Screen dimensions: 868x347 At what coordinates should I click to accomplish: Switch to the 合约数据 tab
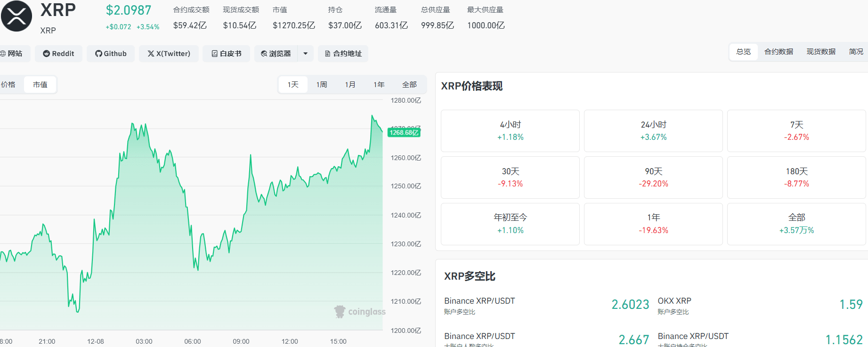click(x=779, y=52)
